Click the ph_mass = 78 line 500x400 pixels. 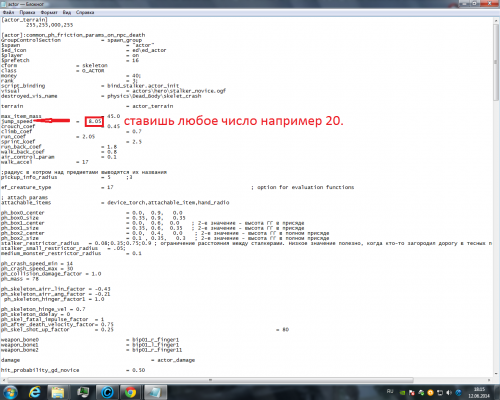tap(20, 279)
